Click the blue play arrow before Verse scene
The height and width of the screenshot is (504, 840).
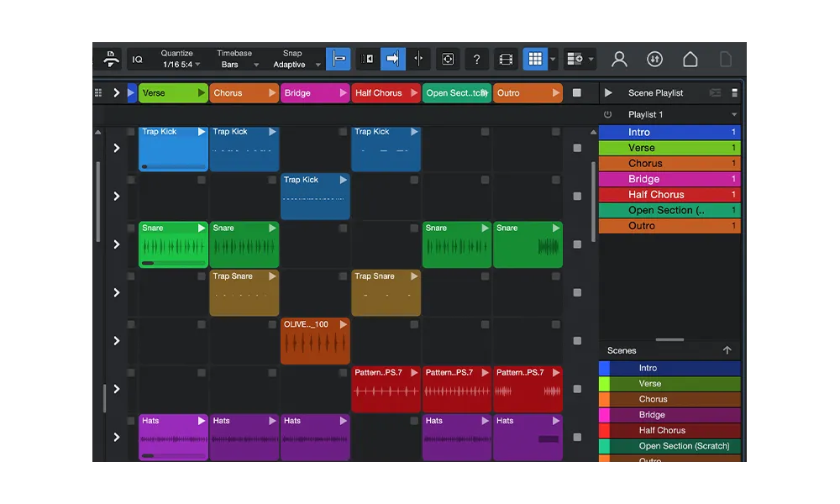click(x=131, y=93)
